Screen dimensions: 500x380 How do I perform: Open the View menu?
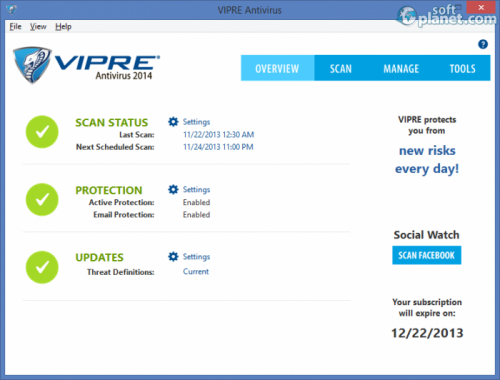(38, 26)
